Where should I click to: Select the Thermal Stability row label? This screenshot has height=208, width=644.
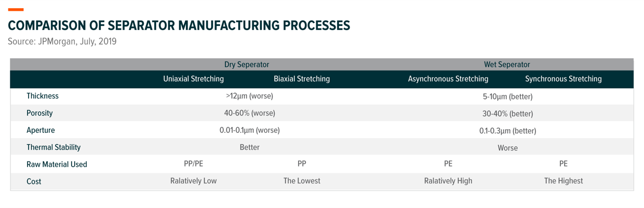tap(53, 147)
